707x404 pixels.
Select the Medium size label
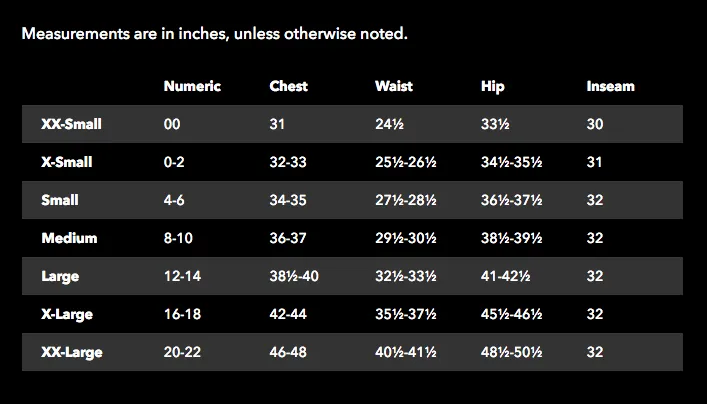[69, 238]
